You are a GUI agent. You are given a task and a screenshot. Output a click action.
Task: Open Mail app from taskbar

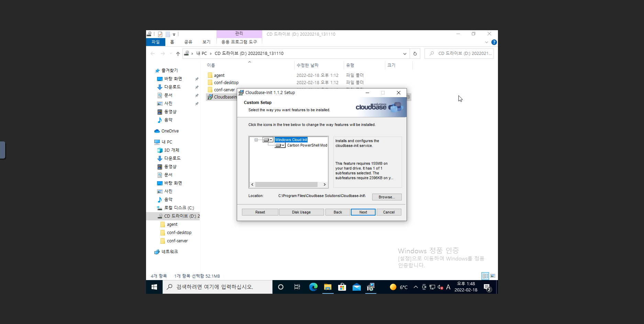coord(357,287)
